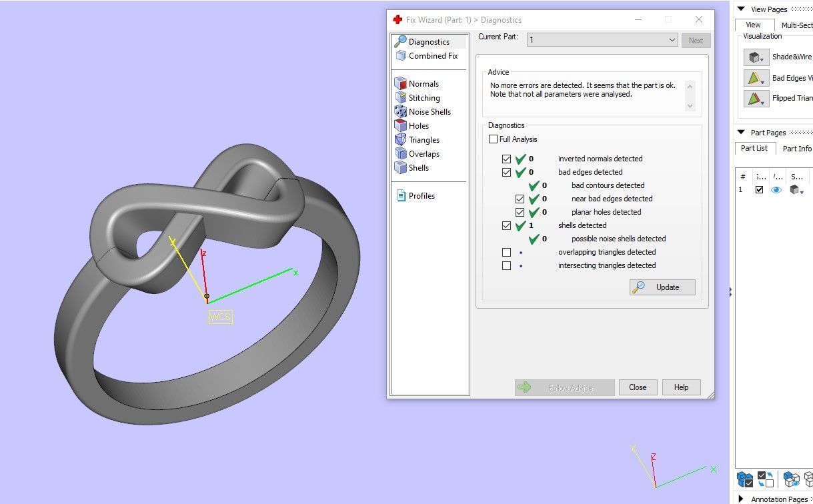Click the select all parts icon

pos(745,479)
